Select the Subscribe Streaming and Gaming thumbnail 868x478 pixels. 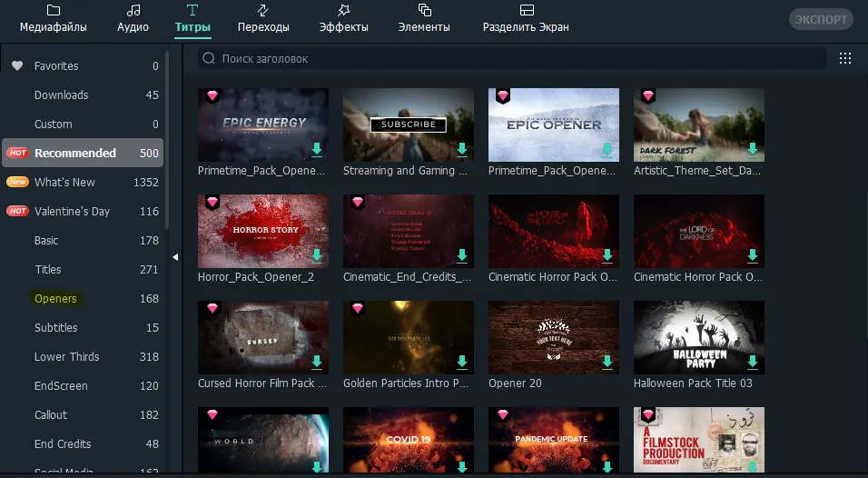pyautogui.click(x=409, y=124)
